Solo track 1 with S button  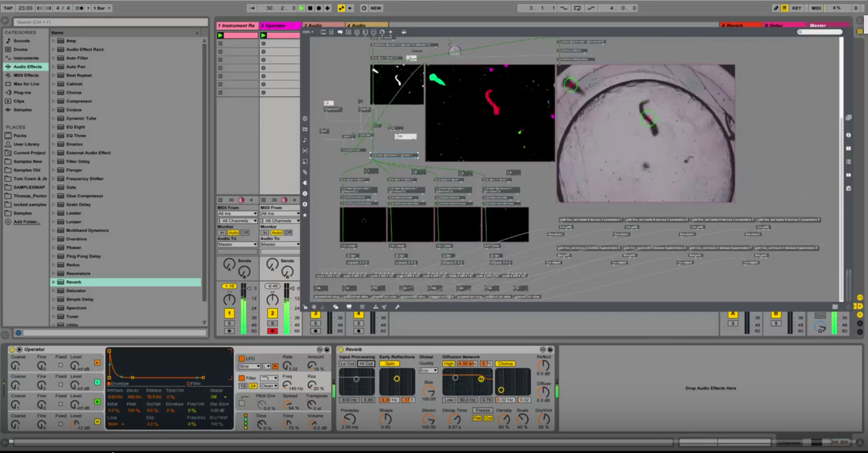pos(229,323)
